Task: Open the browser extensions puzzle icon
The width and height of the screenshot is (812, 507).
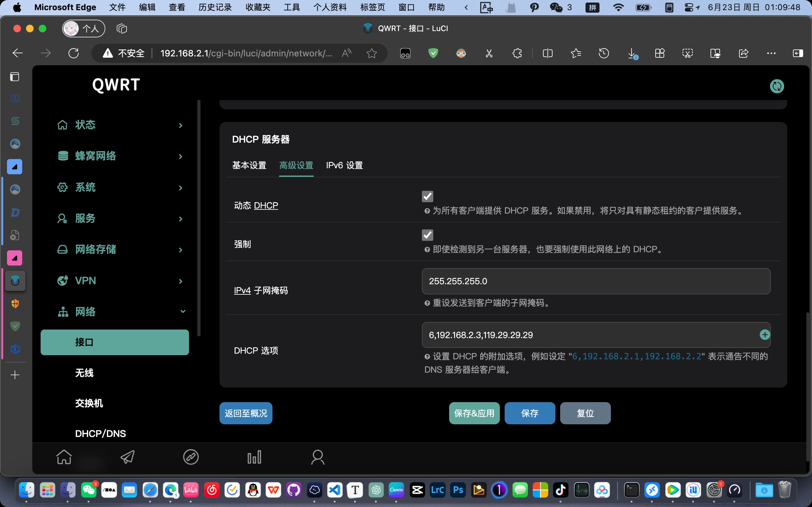Action: pos(517,53)
